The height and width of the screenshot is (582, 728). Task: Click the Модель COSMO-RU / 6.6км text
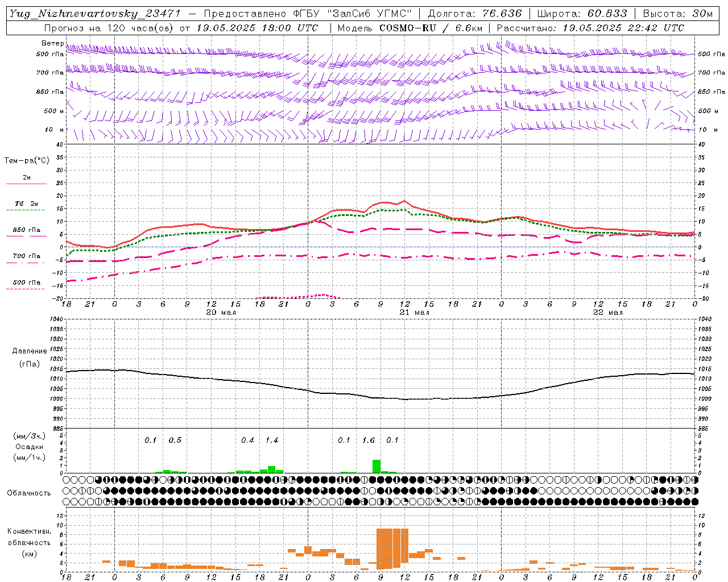[x=410, y=28]
